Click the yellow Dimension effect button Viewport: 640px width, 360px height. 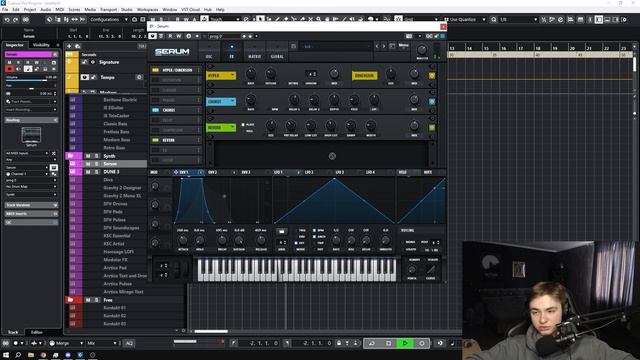click(364, 76)
